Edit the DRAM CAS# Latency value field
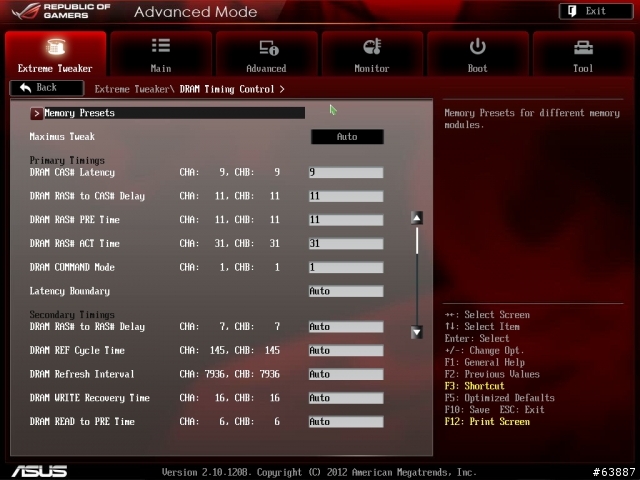640x480 pixels. click(346, 172)
